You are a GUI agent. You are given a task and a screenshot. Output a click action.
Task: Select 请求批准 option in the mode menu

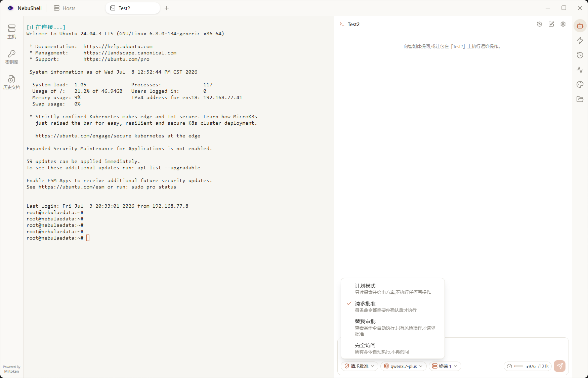pyautogui.click(x=392, y=307)
